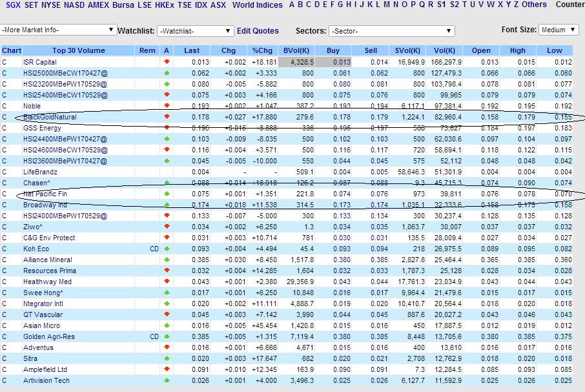Click green up arrow in Swee Hong^ row
Screen dimensions: 585x392
[x=167, y=293]
